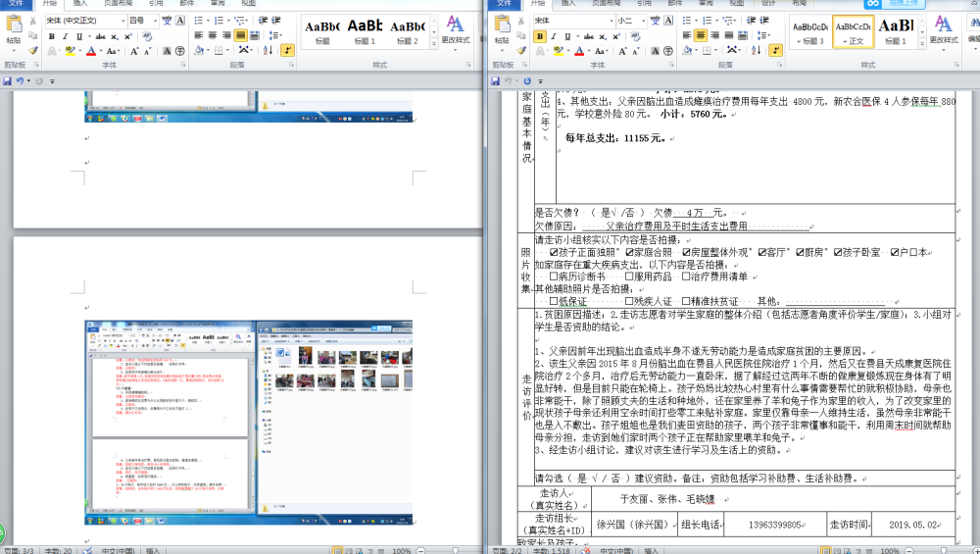Click numbered list icon in right window
Viewport: 980px width, 554px height.
[707, 21]
